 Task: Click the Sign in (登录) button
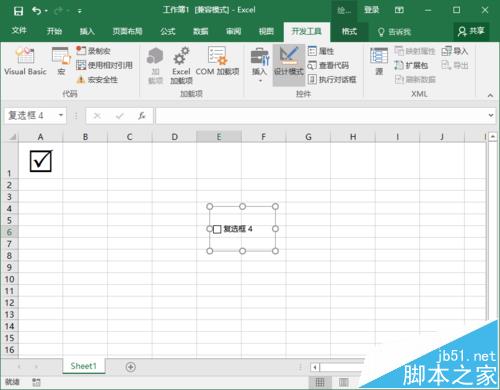pos(371,10)
